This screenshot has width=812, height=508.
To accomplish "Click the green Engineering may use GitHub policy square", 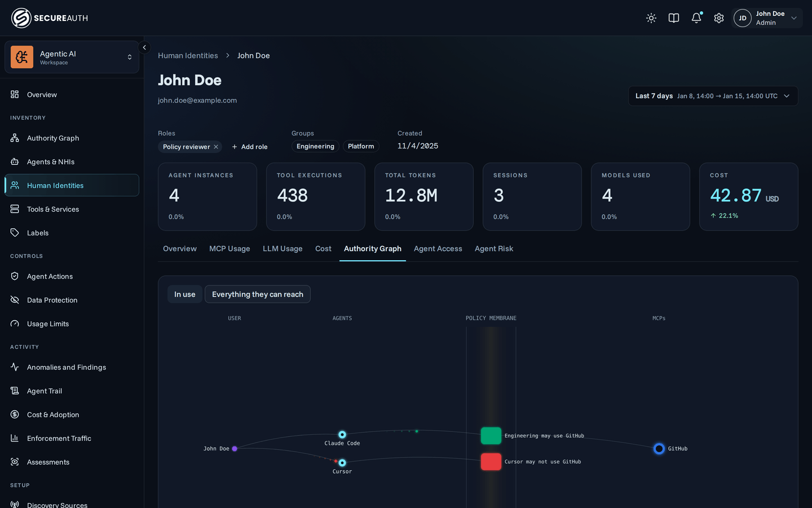I will (491, 436).
